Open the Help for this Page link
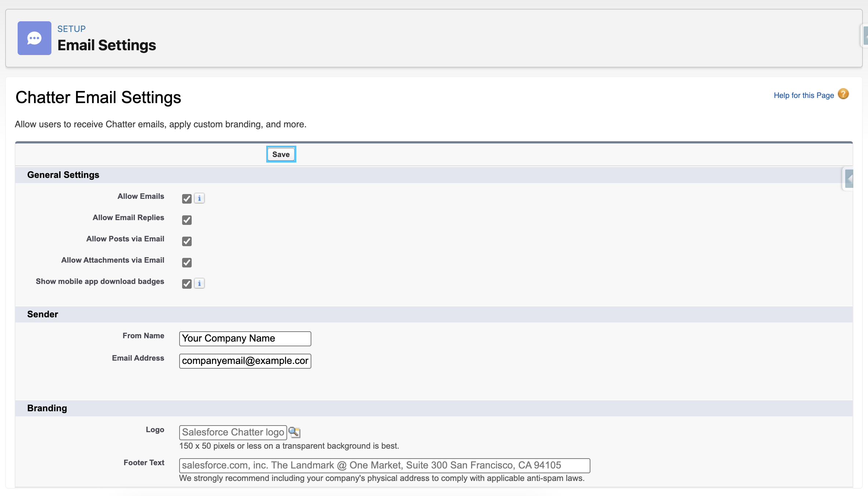Screen dimensions: 868x496 [x=804, y=95]
